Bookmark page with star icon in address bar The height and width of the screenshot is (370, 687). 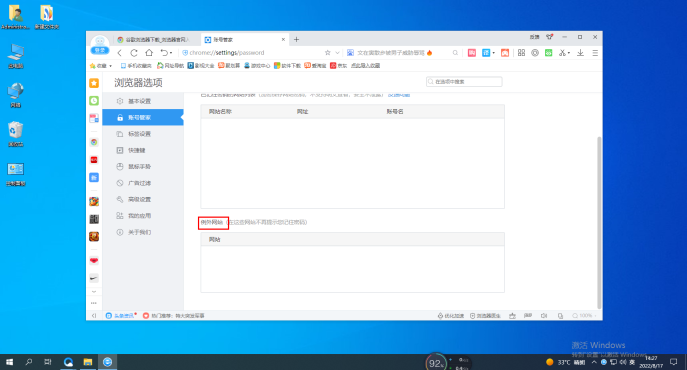327,53
